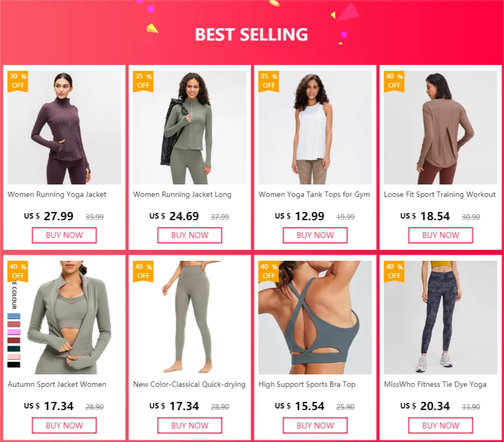Click BUY NOW under Women Running Yoga Jacket
The height and width of the screenshot is (442, 504).
tap(64, 235)
